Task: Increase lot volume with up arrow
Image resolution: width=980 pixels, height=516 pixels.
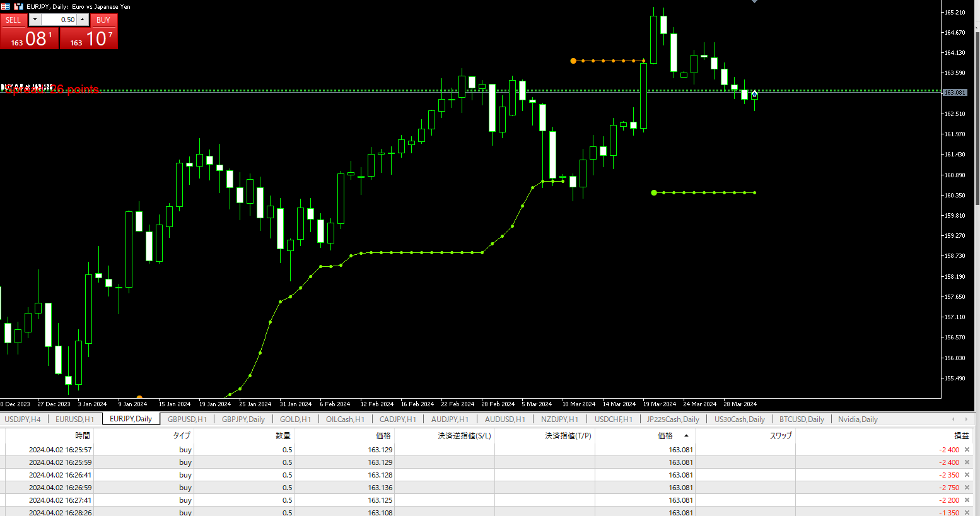Action: tap(82, 20)
